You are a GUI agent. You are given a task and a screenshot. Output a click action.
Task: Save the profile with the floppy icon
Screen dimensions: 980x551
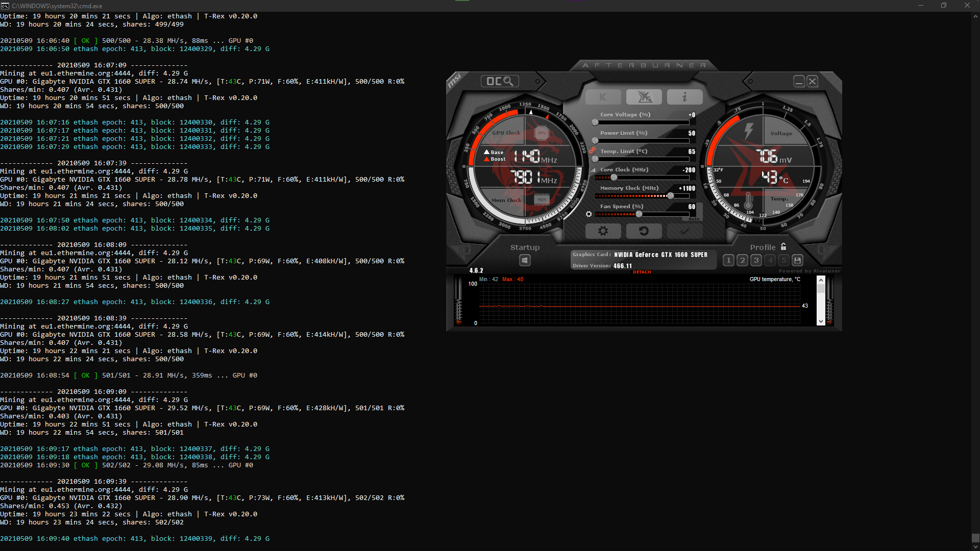tap(798, 260)
